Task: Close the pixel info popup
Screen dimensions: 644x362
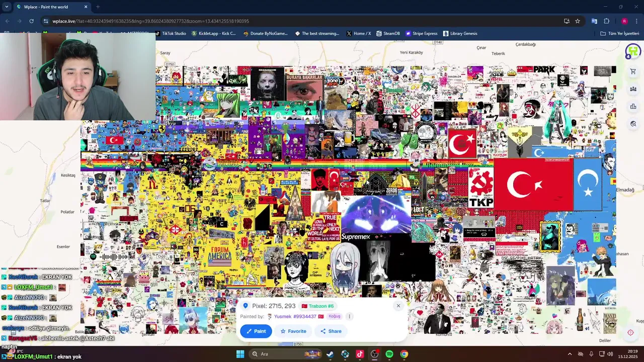Action: (398, 306)
